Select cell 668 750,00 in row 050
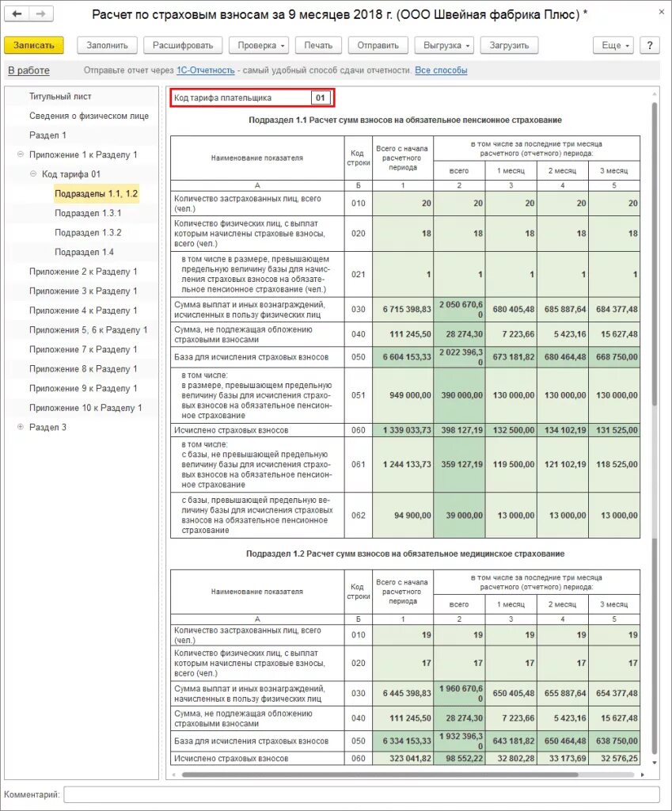 click(x=614, y=357)
